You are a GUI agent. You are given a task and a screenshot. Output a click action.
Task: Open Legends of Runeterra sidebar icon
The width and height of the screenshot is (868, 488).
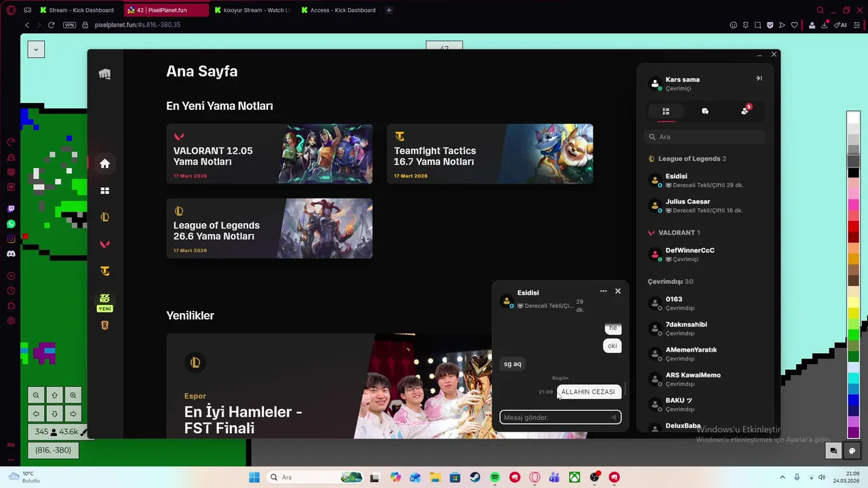pyautogui.click(x=104, y=325)
